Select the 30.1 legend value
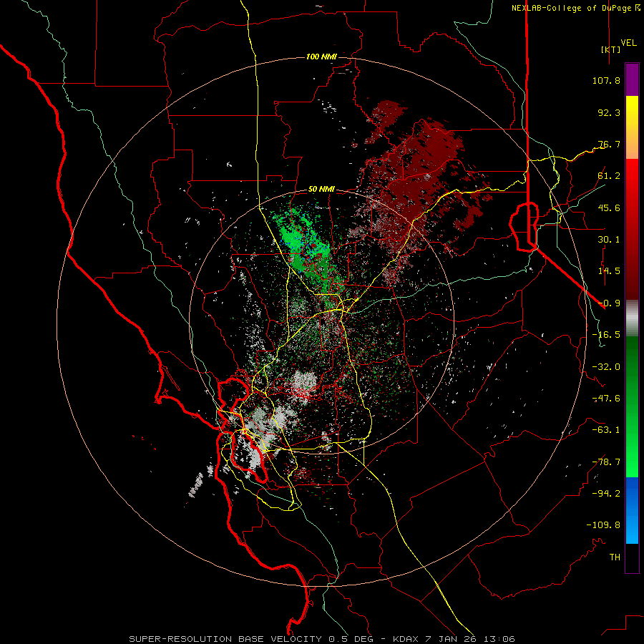This screenshot has width=644, height=644. click(x=609, y=240)
